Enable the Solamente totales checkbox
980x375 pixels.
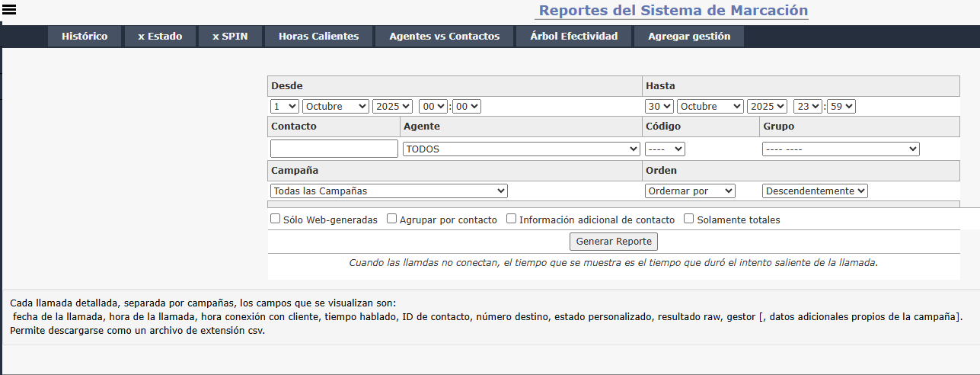[689, 220]
